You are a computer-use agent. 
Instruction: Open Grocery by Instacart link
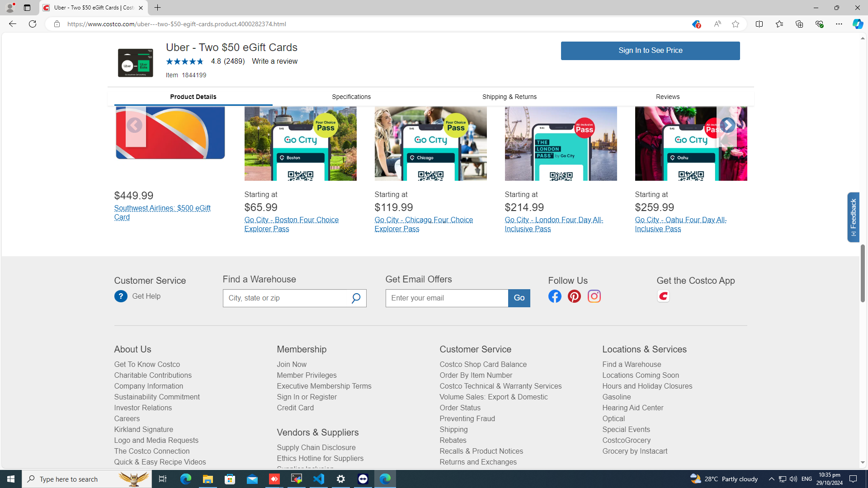coord(635,451)
